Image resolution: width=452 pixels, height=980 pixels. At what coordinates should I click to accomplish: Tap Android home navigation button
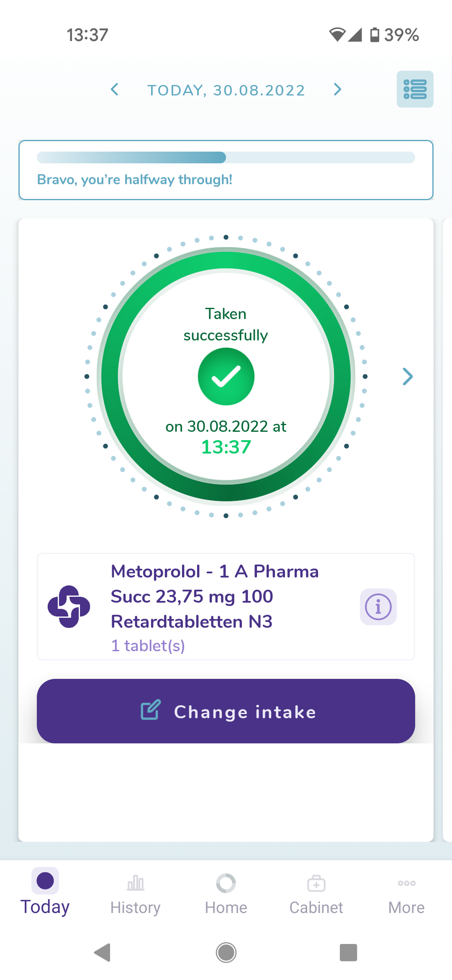coord(226,953)
